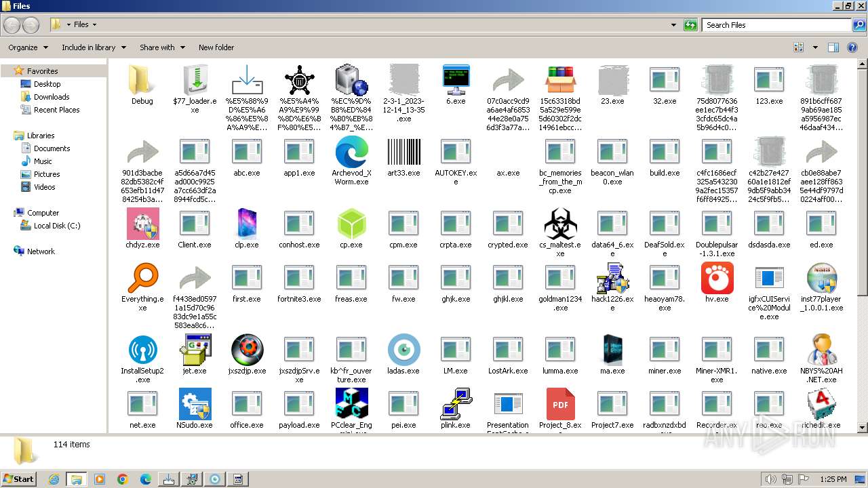Open Local Disk (C:) in navigation pane
Viewport: 868px width, 488px height.
tap(57, 226)
